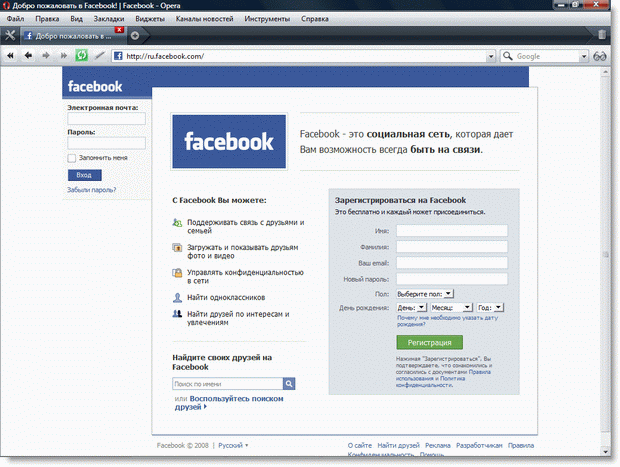Focus the Новый пароль field

click(452, 279)
